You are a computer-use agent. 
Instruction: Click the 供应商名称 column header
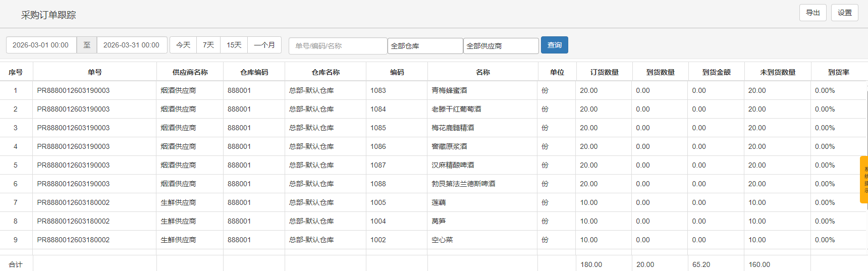point(190,72)
